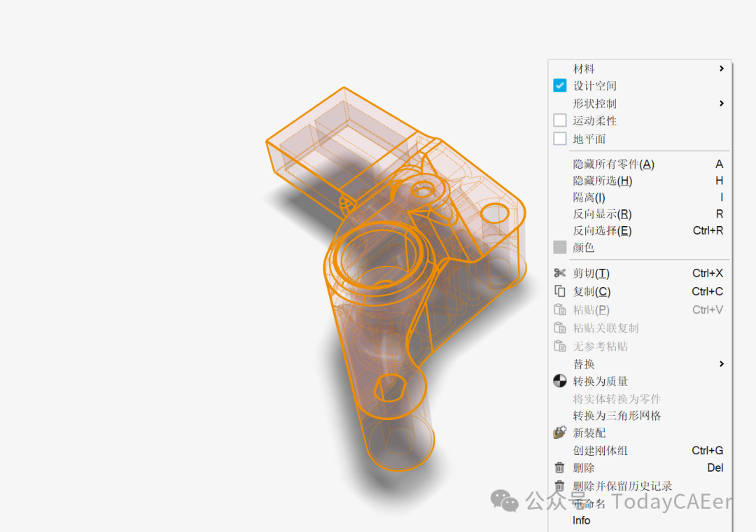Click the half-filled circle icon for 转换为质量

[x=559, y=381]
